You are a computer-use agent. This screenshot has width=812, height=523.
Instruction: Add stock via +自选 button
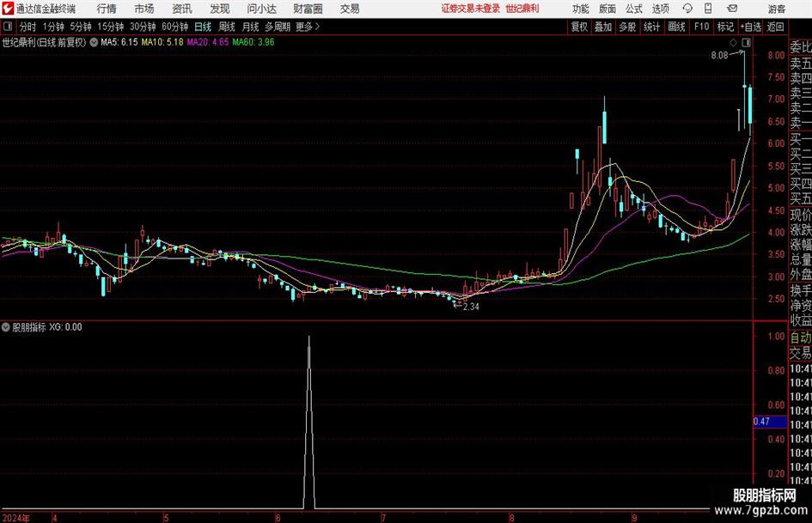750,27
